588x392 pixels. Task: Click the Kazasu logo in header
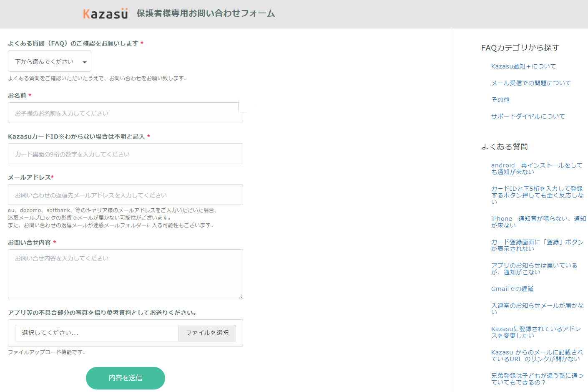pyautogui.click(x=106, y=14)
